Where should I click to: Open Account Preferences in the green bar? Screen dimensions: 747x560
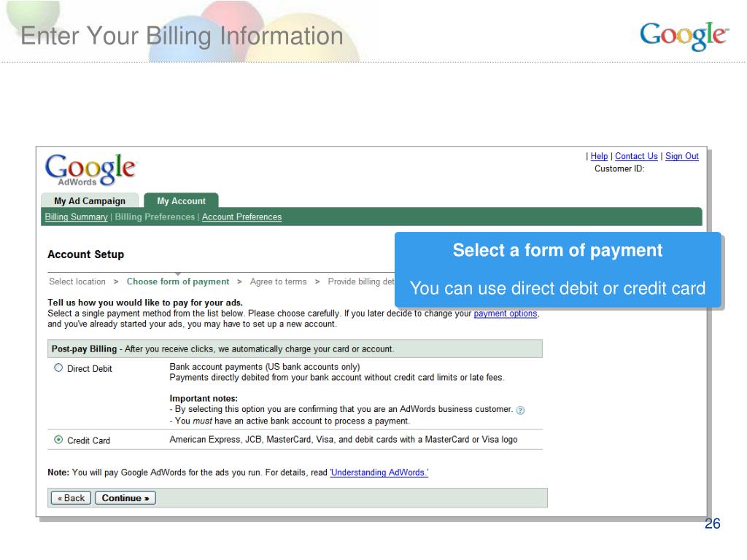click(x=241, y=217)
